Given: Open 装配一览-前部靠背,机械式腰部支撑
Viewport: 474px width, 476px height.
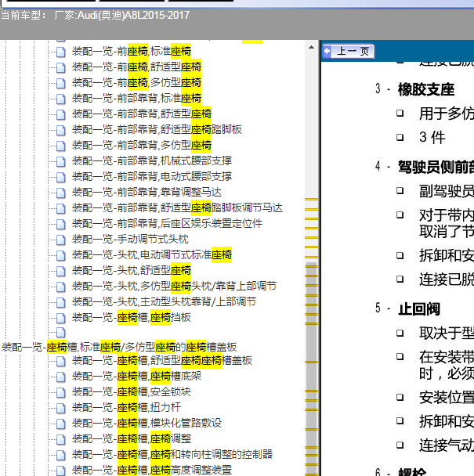Looking at the screenshot, I should 152,161.
